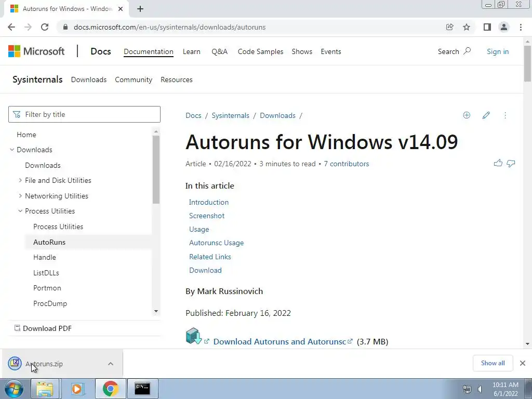
Task: Reload the Autoruns page
Action: click(45, 27)
